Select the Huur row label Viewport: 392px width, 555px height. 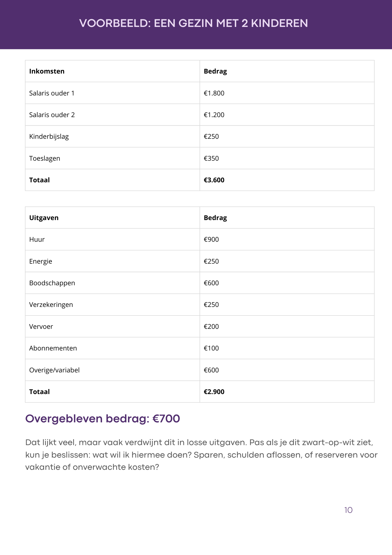point(37,239)
